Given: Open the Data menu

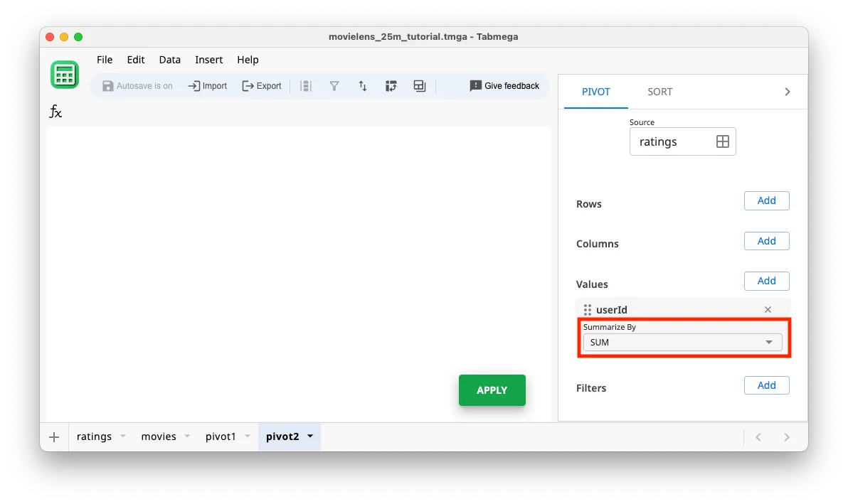Looking at the screenshot, I should tap(169, 60).
